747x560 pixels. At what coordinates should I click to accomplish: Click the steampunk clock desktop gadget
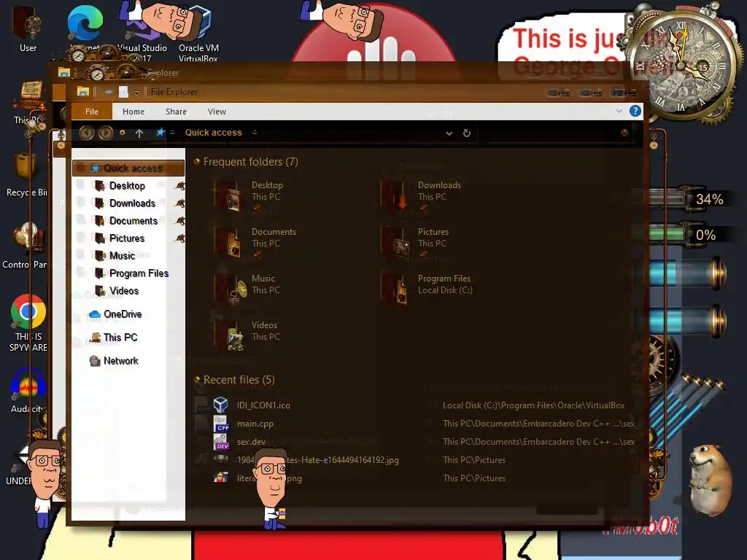pyautogui.click(x=682, y=66)
